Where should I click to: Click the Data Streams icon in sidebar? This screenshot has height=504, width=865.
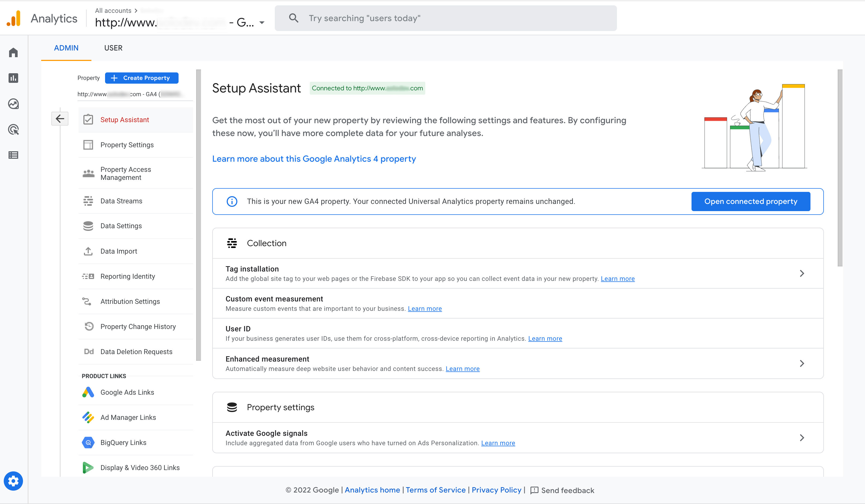tap(88, 201)
